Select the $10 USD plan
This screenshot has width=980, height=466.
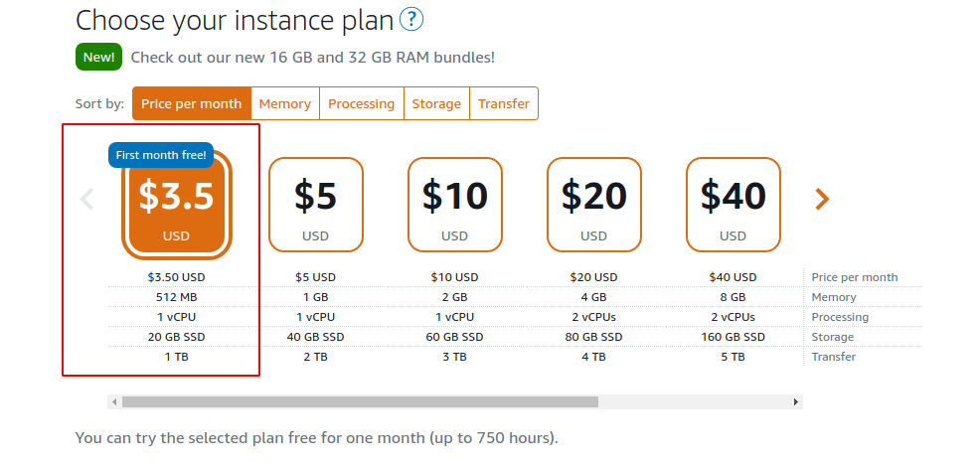tap(455, 205)
